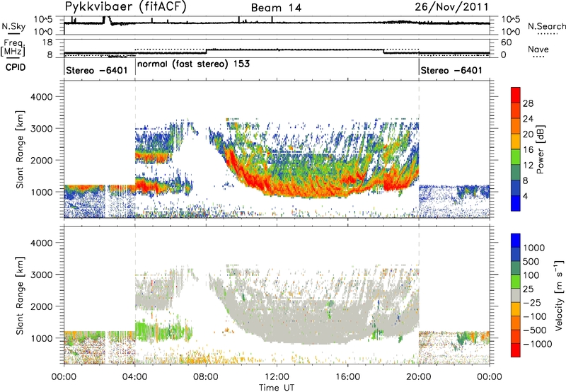Viewport: 566px width, 392px height.
Task: Click the '18' tick on the frequency axis
Action: (x=47, y=42)
